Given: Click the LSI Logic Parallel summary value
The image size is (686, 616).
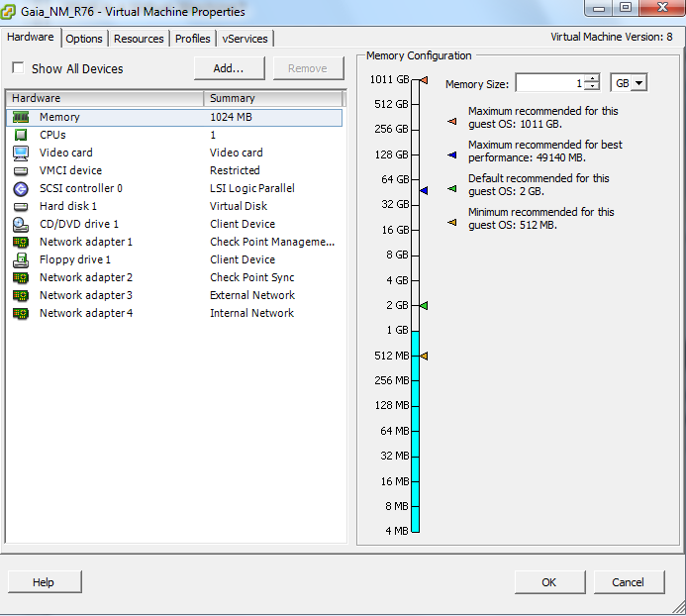Looking at the screenshot, I should tap(252, 189).
